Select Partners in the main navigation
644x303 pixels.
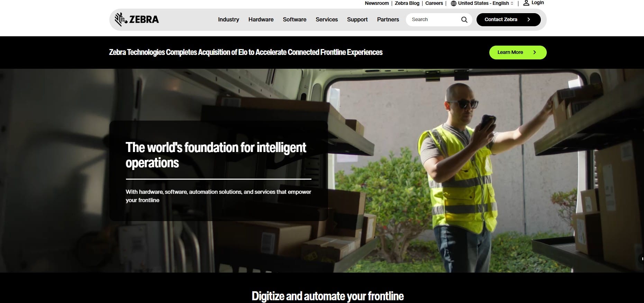(x=388, y=20)
